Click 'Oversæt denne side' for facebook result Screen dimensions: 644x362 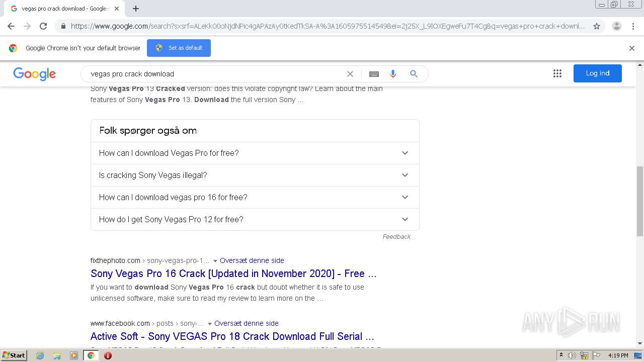[x=247, y=323]
